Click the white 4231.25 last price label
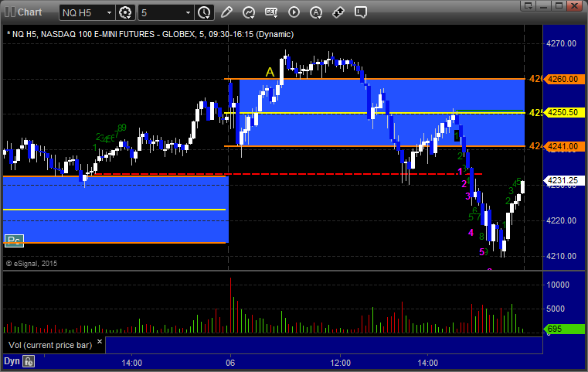Image resolution: width=588 pixels, height=372 pixels. [x=563, y=180]
